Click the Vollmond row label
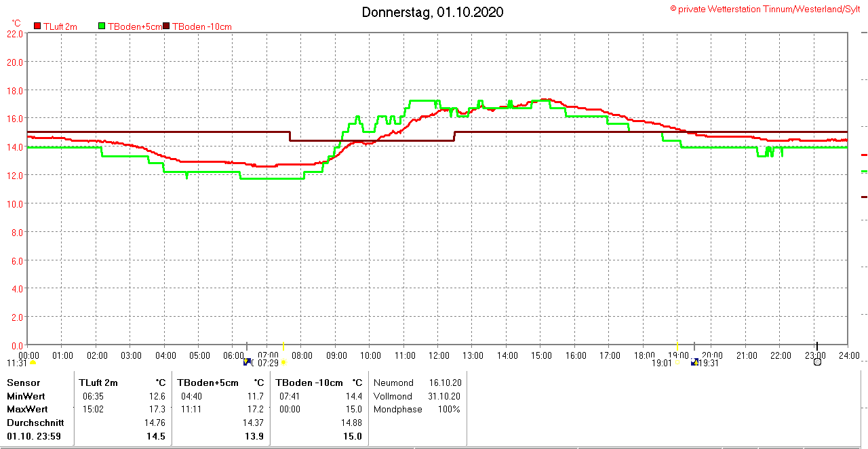 (393, 396)
